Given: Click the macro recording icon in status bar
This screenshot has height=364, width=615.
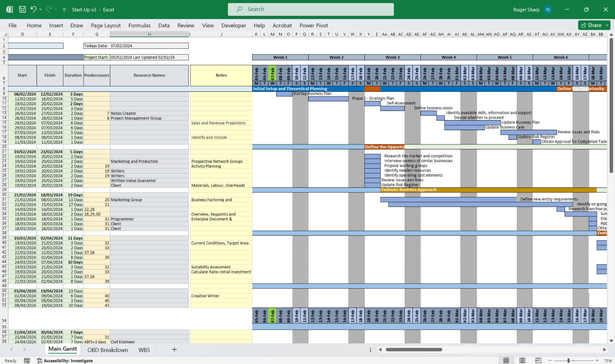Looking at the screenshot, I should point(27,361).
